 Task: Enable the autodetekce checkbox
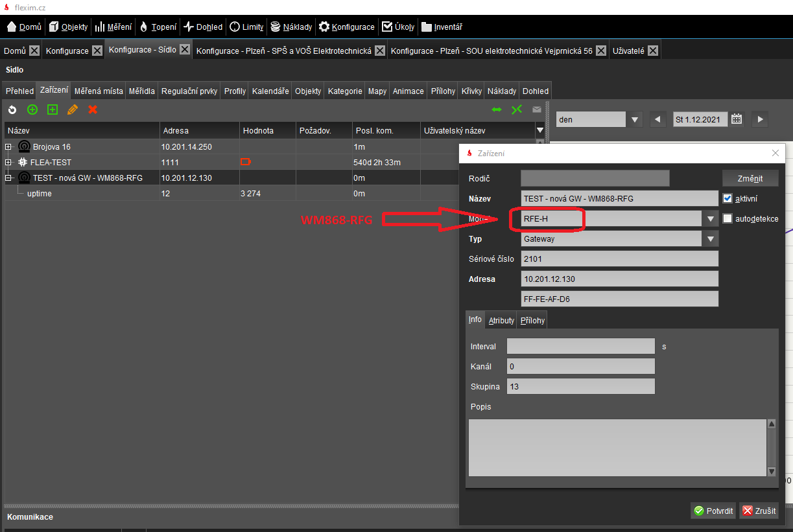coord(728,218)
